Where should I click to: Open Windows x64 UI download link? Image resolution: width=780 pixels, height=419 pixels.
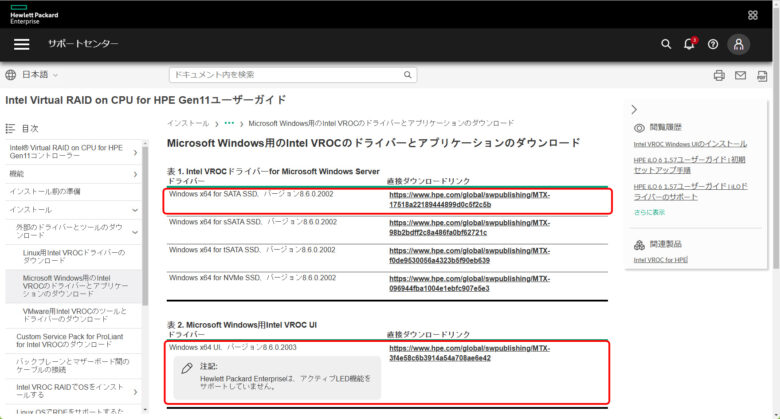(x=469, y=353)
